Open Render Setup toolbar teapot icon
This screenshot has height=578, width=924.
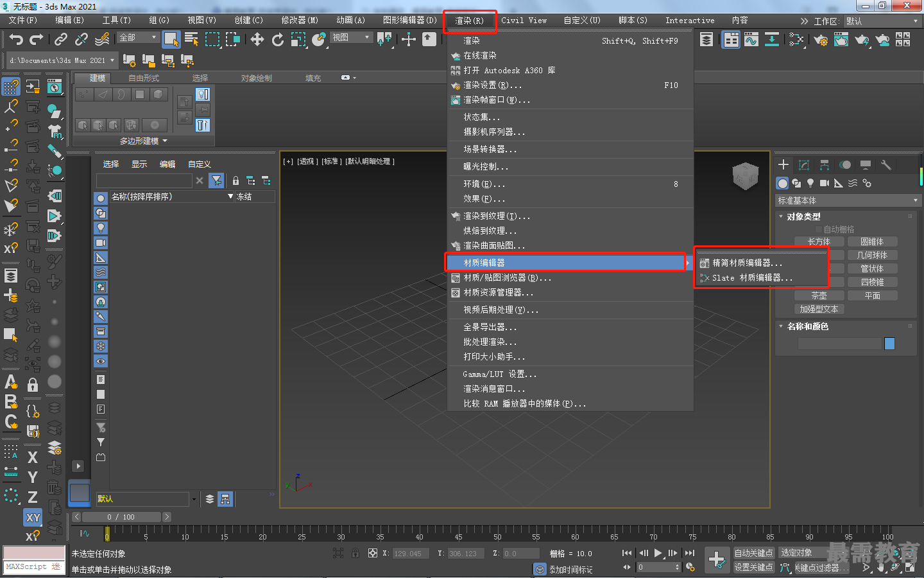tap(821, 40)
